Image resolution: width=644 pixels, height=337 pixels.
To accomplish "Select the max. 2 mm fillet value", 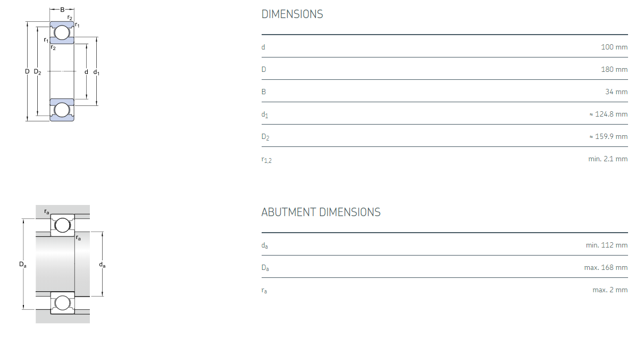I will pos(610,290).
